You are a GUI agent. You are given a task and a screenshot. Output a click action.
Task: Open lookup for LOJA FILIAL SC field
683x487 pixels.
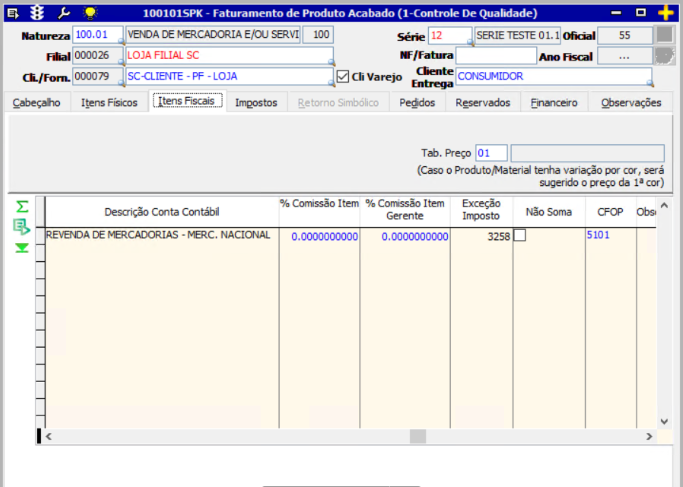(331, 63)
